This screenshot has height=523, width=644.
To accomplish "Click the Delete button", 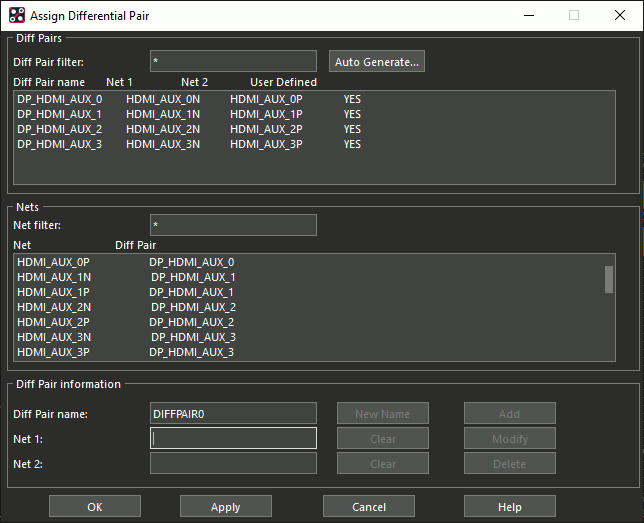I will [510, 463].
